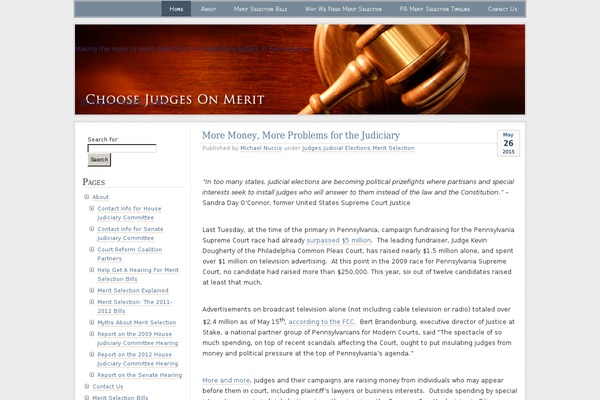Screen dimensions: 600x400
Task: Open Contact Us page in sidebar
Action: pos(108,387)
